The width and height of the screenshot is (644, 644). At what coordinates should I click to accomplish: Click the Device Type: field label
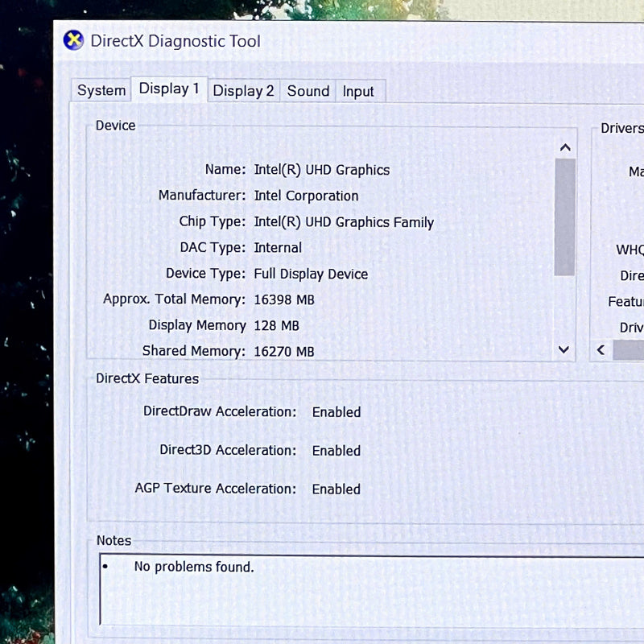click(x=206, y=273)
